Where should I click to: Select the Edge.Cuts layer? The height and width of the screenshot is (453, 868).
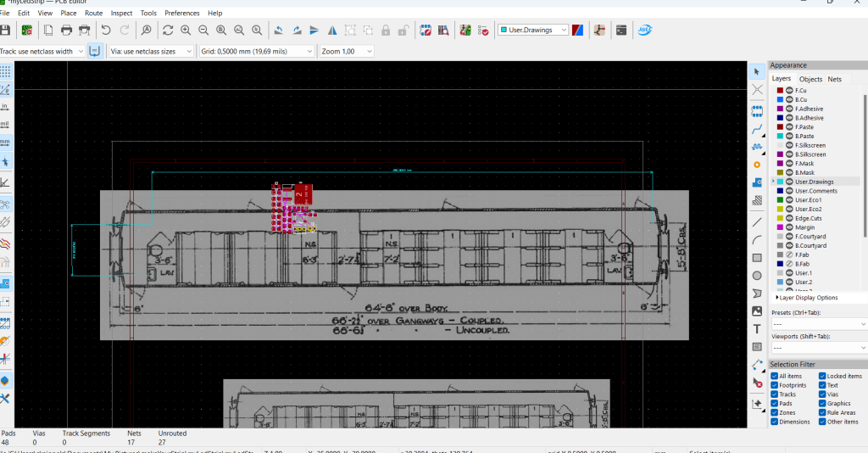[x=810, y=218]
